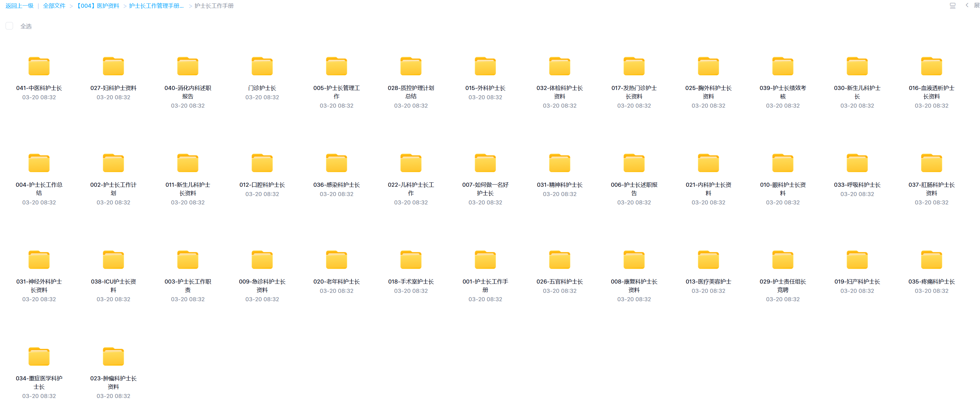Open folder 038-ICU护士长资料
This screenshot has height=407, width=980.
(113, 260)
